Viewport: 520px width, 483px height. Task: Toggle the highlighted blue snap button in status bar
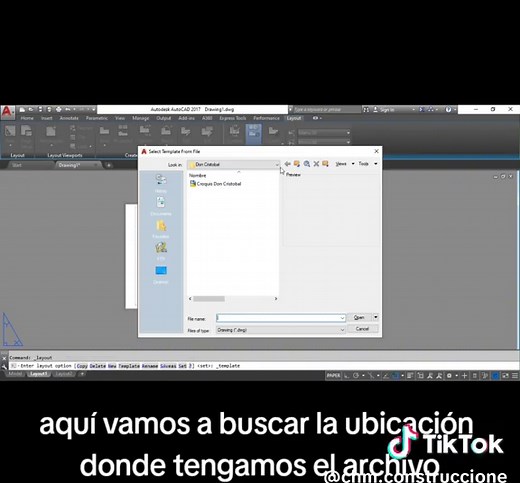tap(396, 376)
